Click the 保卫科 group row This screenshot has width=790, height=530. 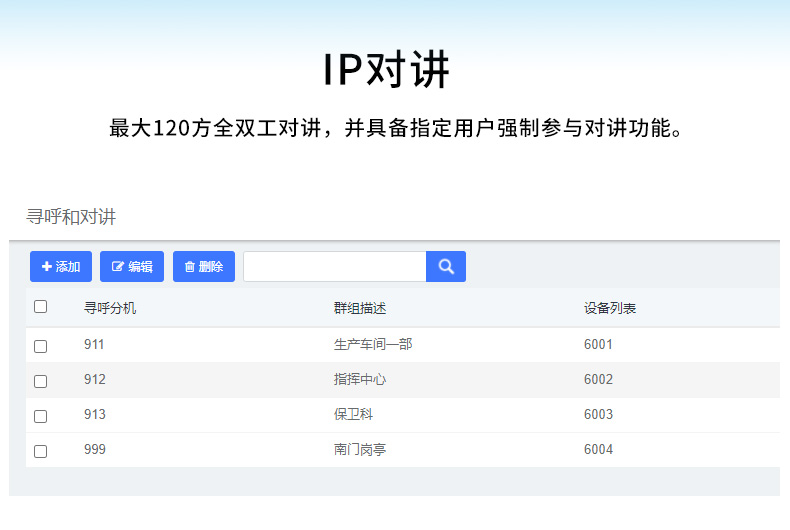click(x=353, y=415)
